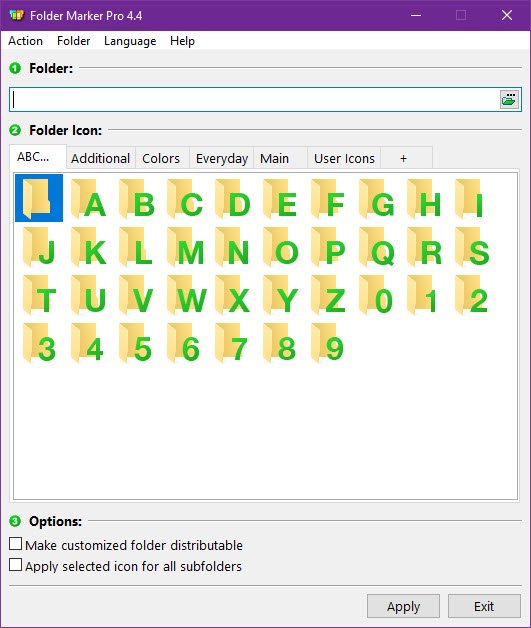This screenshot has height=628, width=531.
Task: Click the letter N folder icon
Action: (x=231, y=246)
